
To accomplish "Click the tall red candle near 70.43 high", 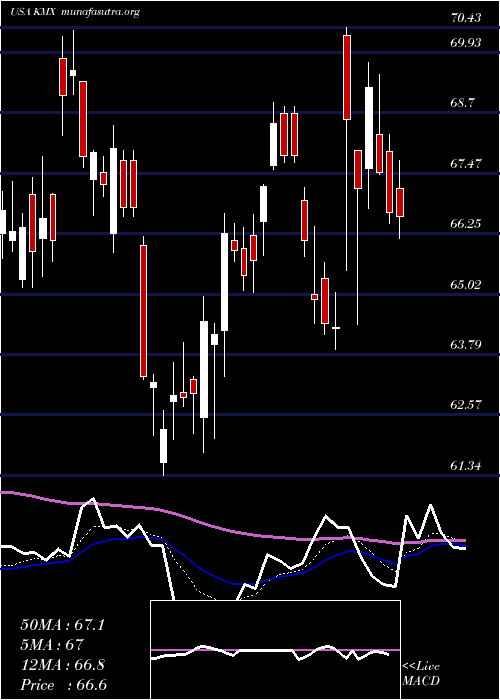I will click(347, 77).
